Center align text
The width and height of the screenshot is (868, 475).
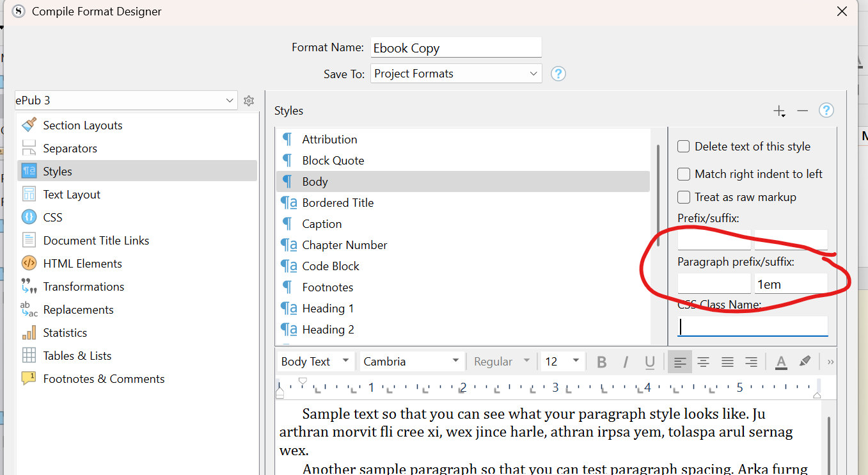pyautogui.click(x=703, y=362)
